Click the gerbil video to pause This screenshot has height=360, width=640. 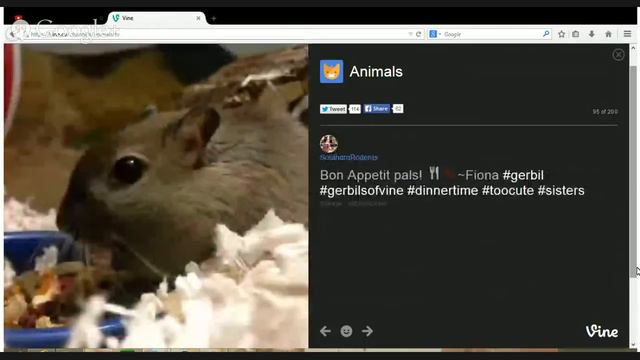point(156,196)
